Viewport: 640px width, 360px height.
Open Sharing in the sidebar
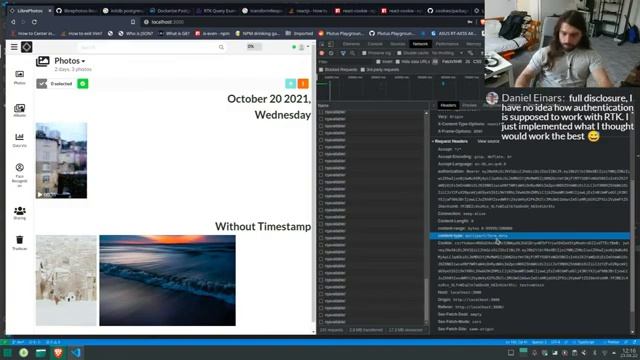20,213
